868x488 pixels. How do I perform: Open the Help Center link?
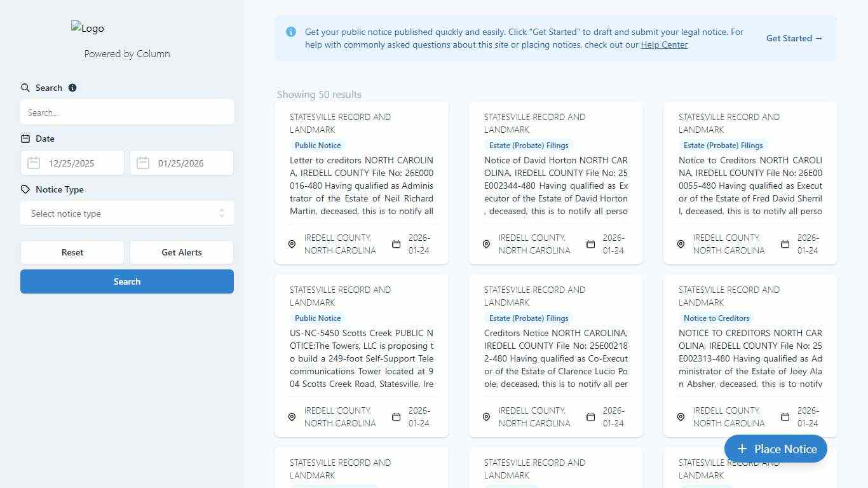click(664, 44)
